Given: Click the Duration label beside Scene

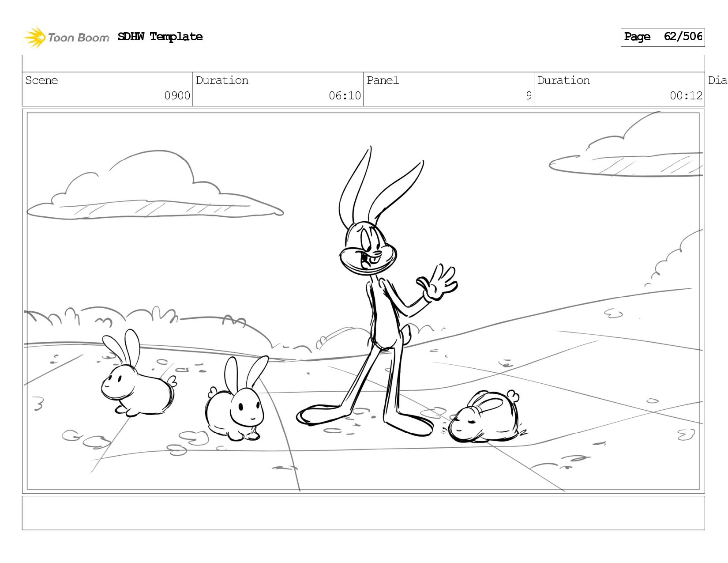Looking at the screenshot, I should (x=222, y=80).
